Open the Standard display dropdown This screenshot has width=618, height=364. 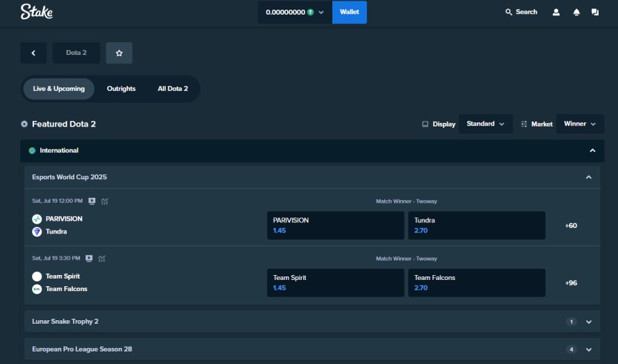click(485, 124)
